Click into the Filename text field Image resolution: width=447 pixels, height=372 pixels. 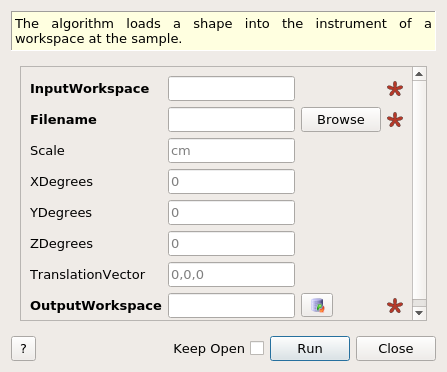pos(231,119)
